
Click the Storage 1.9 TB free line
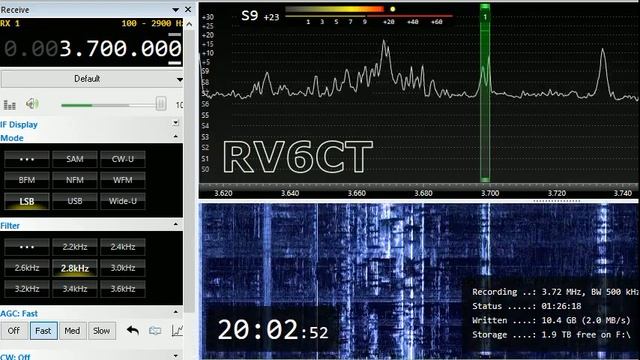tap(551, 335)
